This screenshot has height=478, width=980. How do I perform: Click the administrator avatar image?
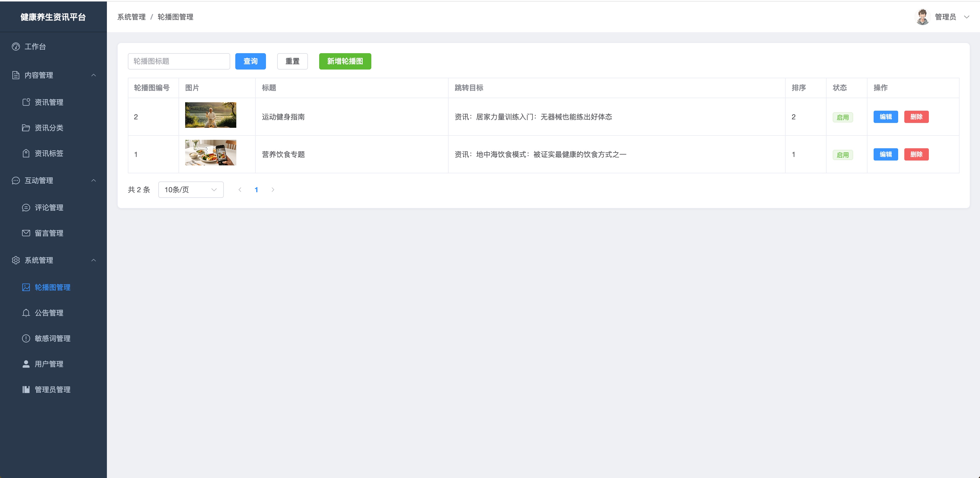(x=922, y=17)
